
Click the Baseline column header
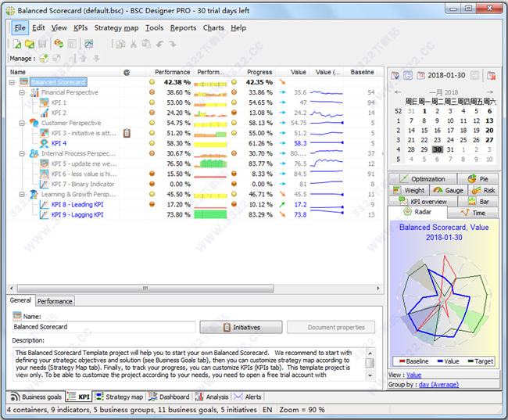(362, 72)
